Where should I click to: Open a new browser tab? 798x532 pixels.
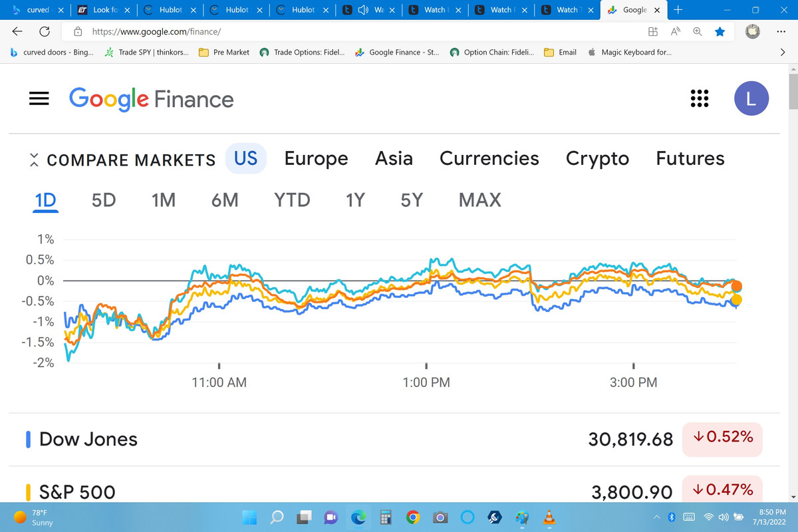678,10
